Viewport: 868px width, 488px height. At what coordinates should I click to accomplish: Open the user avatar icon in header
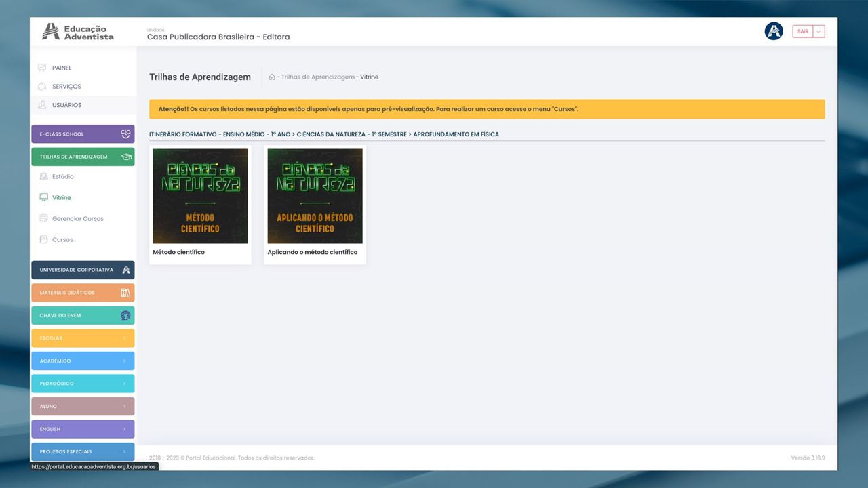(774, 31)
